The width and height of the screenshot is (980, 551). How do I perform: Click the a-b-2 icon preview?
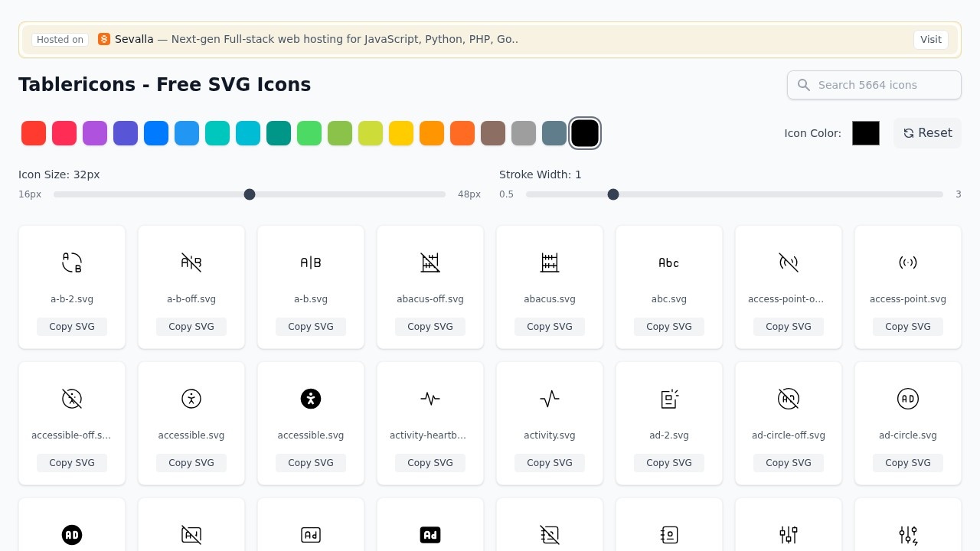72,262
